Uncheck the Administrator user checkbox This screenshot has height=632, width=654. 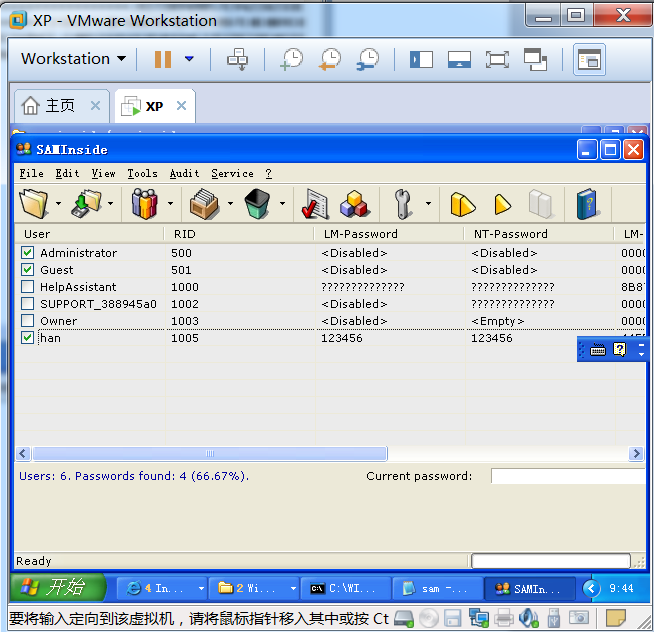28,252
